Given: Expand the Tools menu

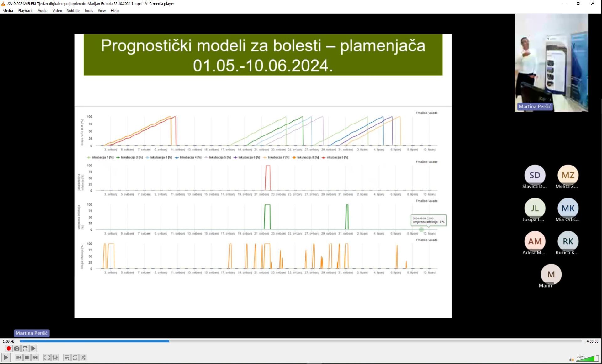Looking at the screenshot, I should (89, 11).
